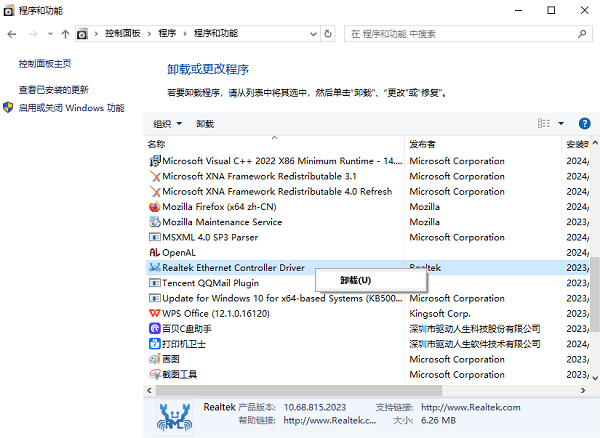Screen dimensions: 600x438
Task: Expand the chevron before 控制面板 breadcrumb
Action: pos(96,34)
